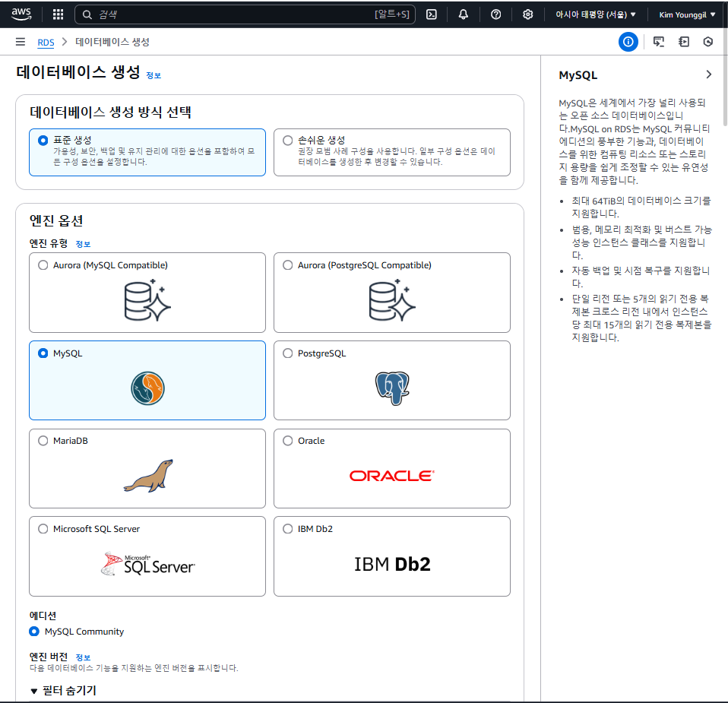Select the Microsoft SQL Server radio button
Screen dimensions: 728x703
coord(43,529)
